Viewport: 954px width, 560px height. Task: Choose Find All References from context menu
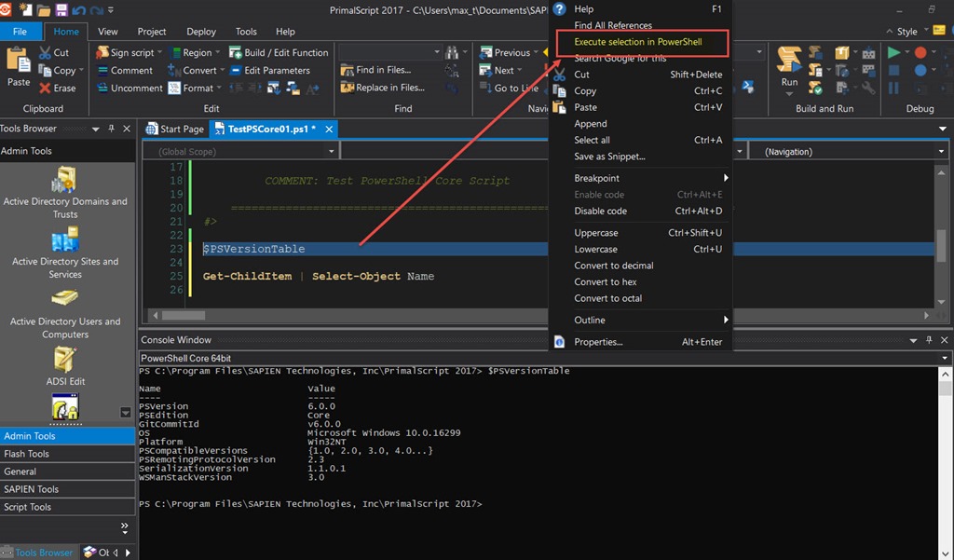point(613,25)
